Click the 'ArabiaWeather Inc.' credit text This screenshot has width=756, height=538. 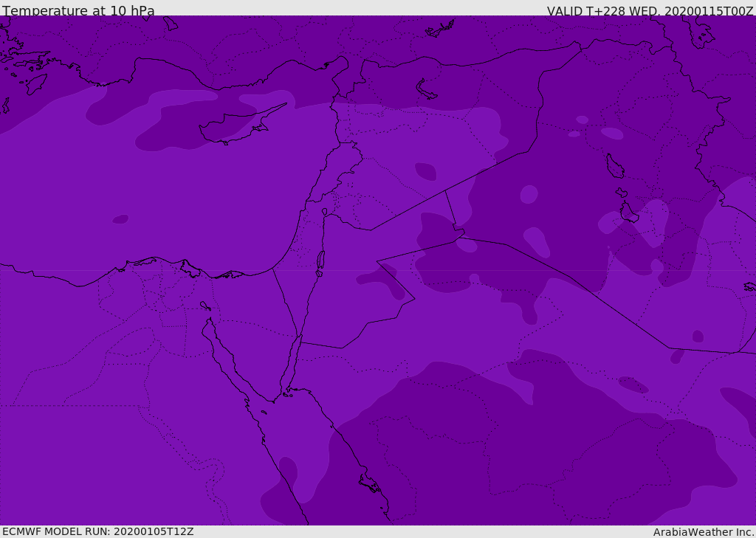point(704,532)
